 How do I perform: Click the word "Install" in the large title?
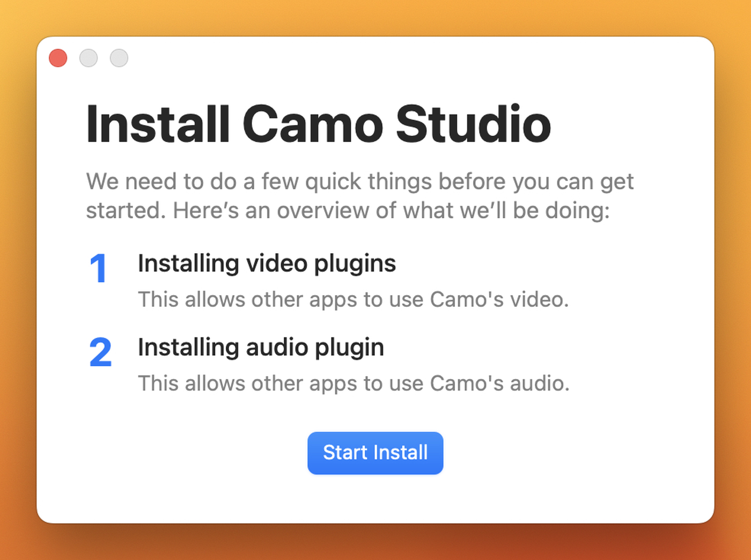158,124
